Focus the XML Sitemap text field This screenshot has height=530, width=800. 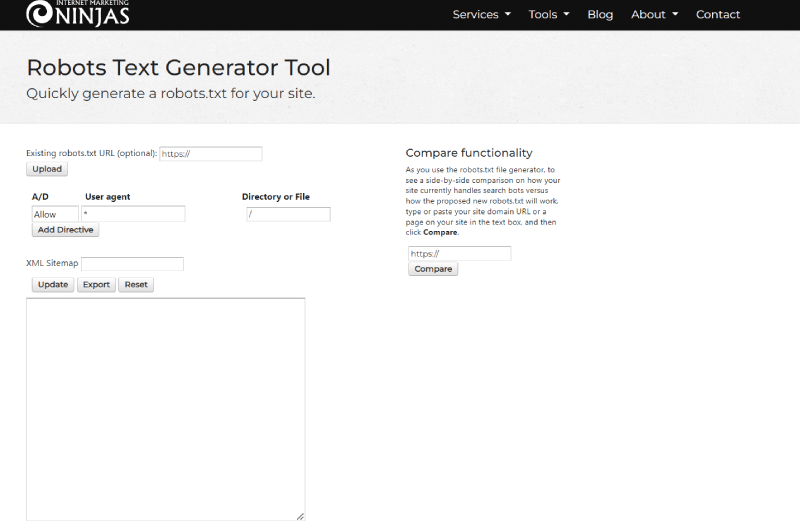(x=132, y=264)
